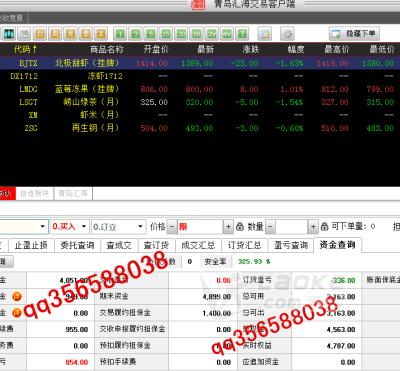Image resolution: width=400 pixels, height=371 pixels.
Task: Toggle the price lock icon
Action: coord(240,227)
